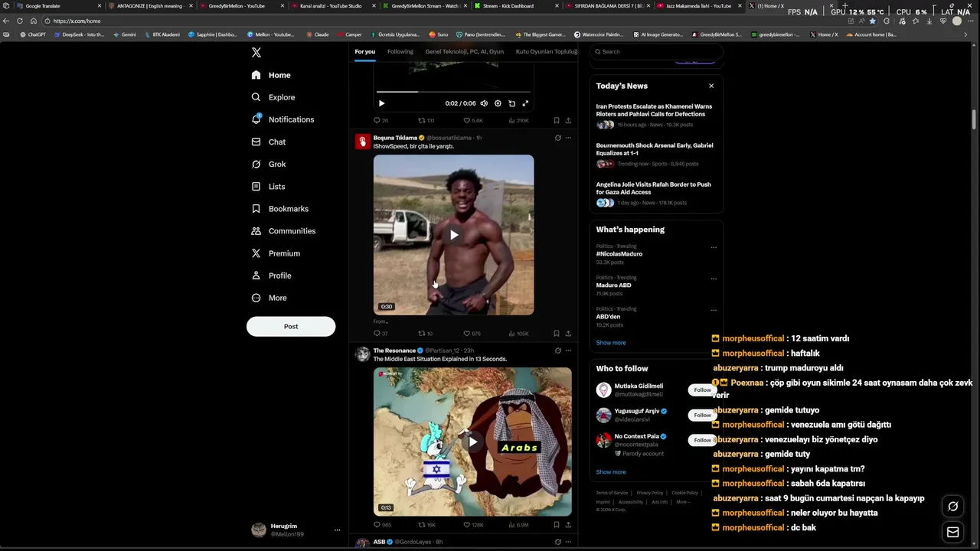
Task: Open options for #NicolasMaduro trend
Action: pos(714,247)
